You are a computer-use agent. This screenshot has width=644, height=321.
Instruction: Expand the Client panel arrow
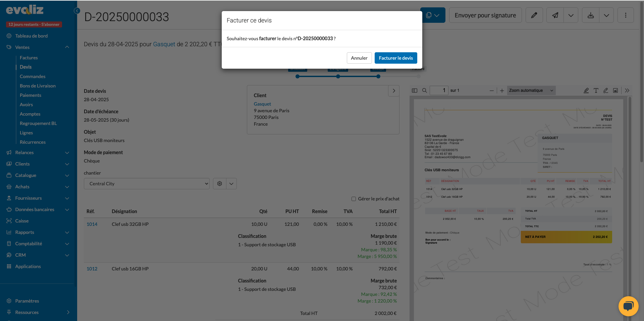click(394, 91)
